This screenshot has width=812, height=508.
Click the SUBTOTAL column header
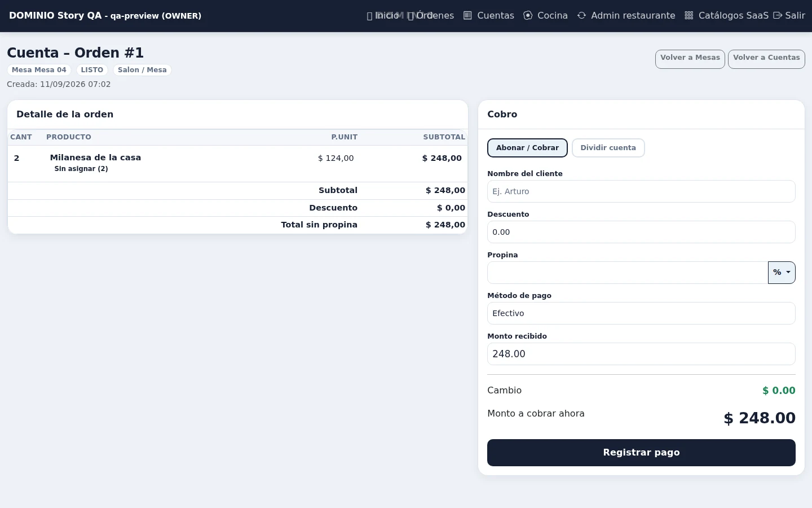point(444,137)
